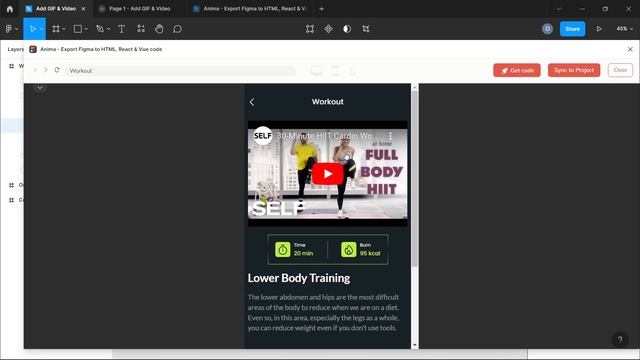The image size is (640, 360).
Task: Click the green timer icon
Action: pos(282,249)
